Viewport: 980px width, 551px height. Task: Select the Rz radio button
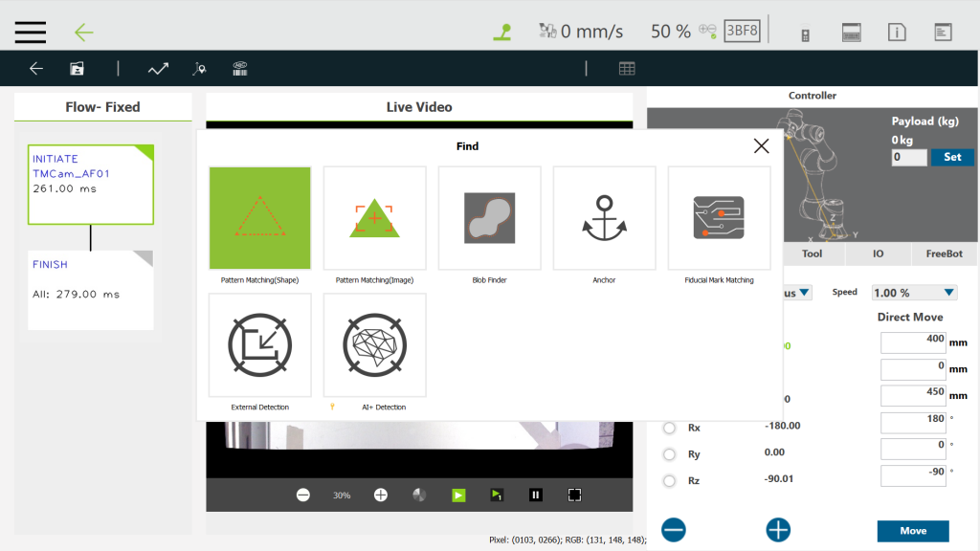coord(669,481)
